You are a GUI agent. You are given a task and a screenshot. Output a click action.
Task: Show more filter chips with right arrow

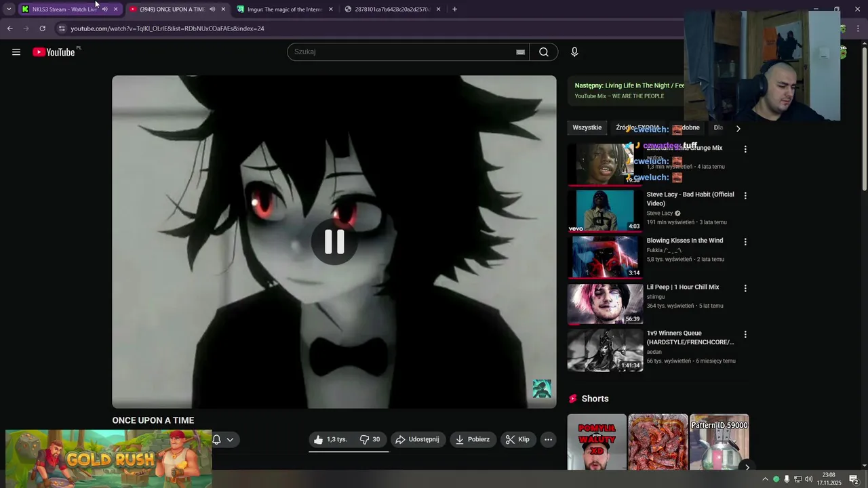coord(738,128)
